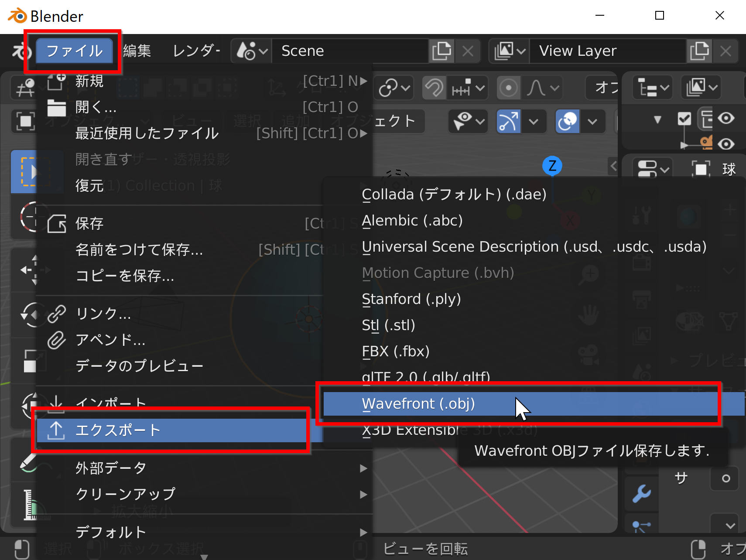Open overlays options dropdown arrow
The image size is (746, 560).
(592, 121)
